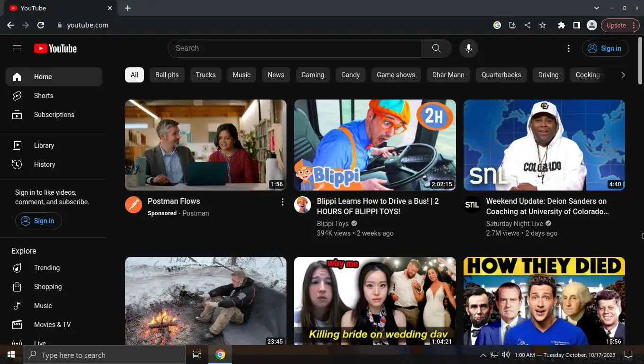Viewport: 644px width, 364px height.
Task: Show more category chips with right arrow
Action: 623,75
